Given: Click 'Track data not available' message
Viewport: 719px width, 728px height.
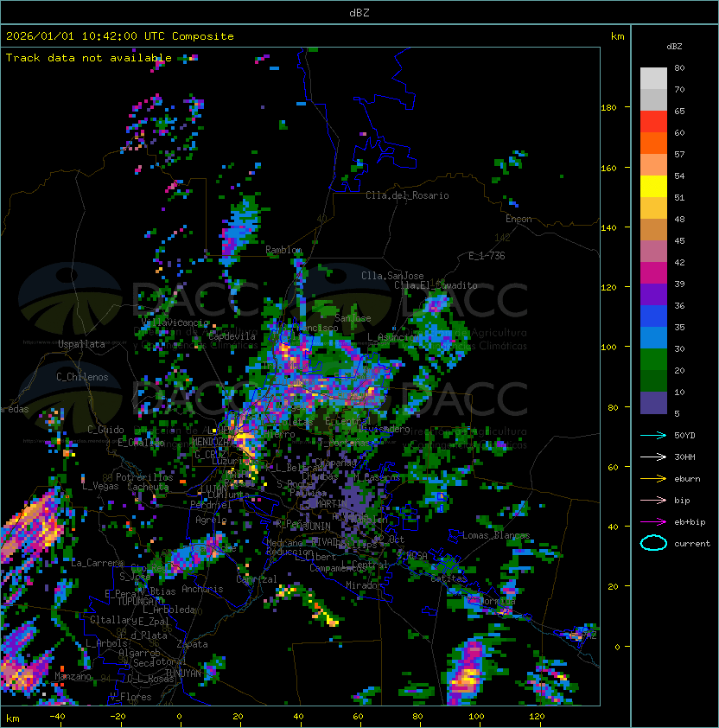Looking at the screenshot, I should pos(89,58).
